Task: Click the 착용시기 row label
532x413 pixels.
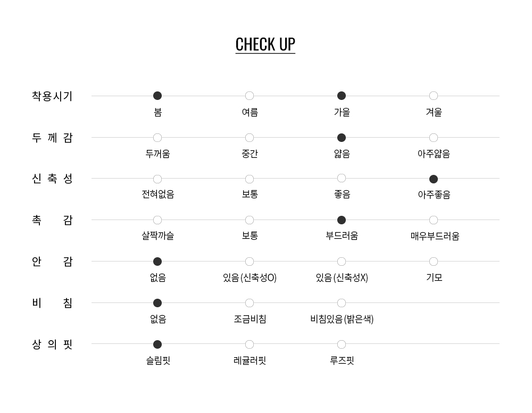Action: point(52,96)
